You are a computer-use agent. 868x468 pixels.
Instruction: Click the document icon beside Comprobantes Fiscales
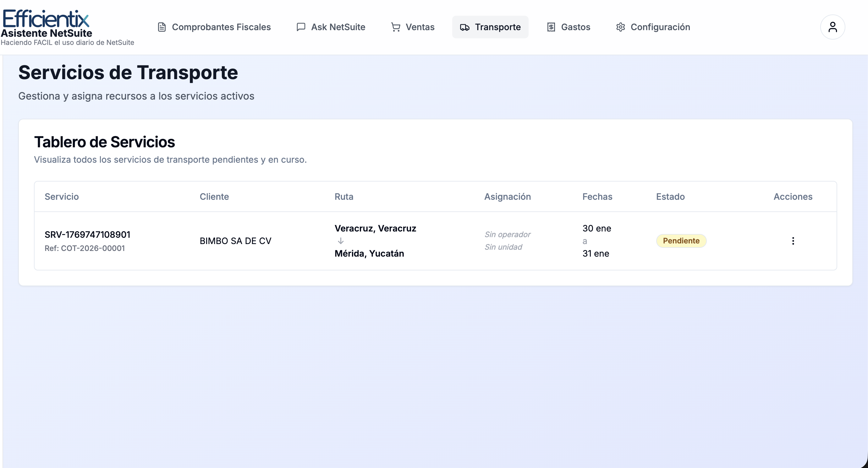coord(162,27)
